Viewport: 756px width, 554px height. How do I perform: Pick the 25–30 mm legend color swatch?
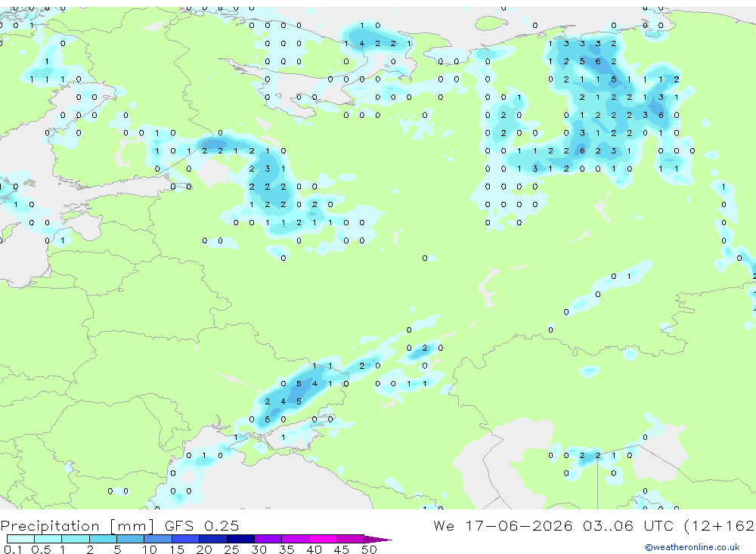pos(240,539)
